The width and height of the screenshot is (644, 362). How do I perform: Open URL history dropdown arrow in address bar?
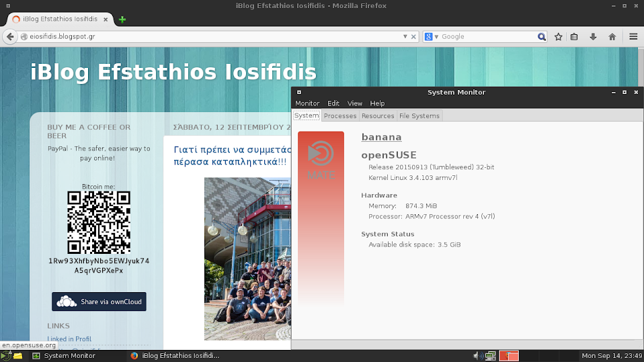[x=405, y=36]
